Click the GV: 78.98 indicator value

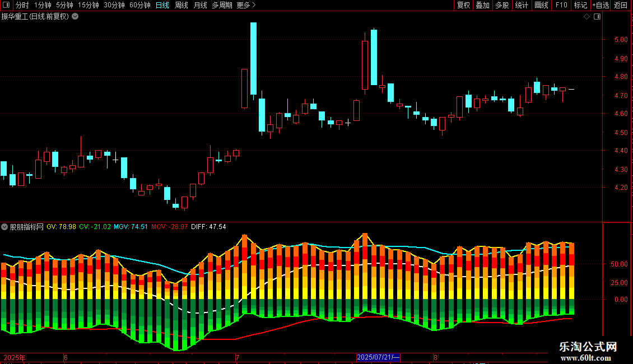(62, 227)
